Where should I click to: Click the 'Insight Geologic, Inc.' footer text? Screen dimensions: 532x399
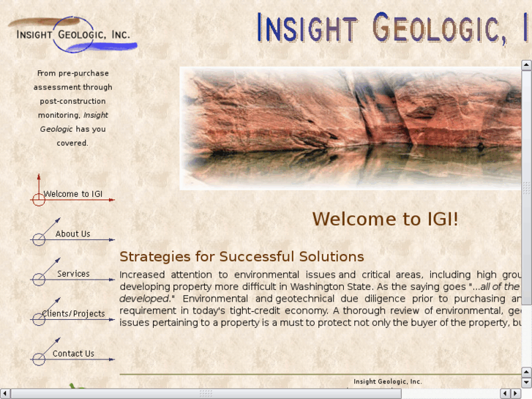coord(388,381)
